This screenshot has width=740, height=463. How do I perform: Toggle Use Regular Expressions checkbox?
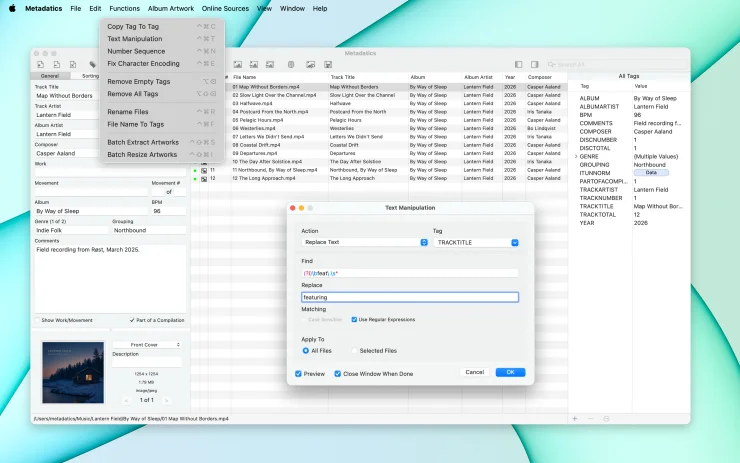point(354,320)
